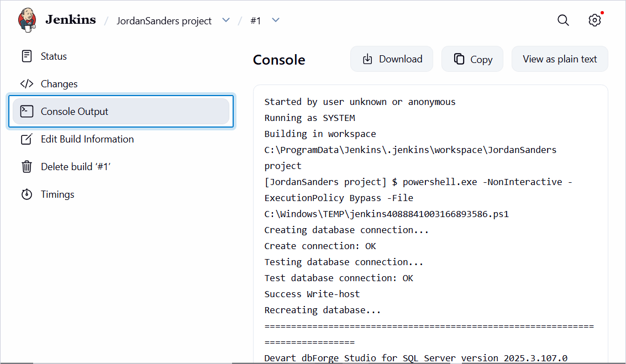Open the #1 build breadcrumb

tap(255, 21)
